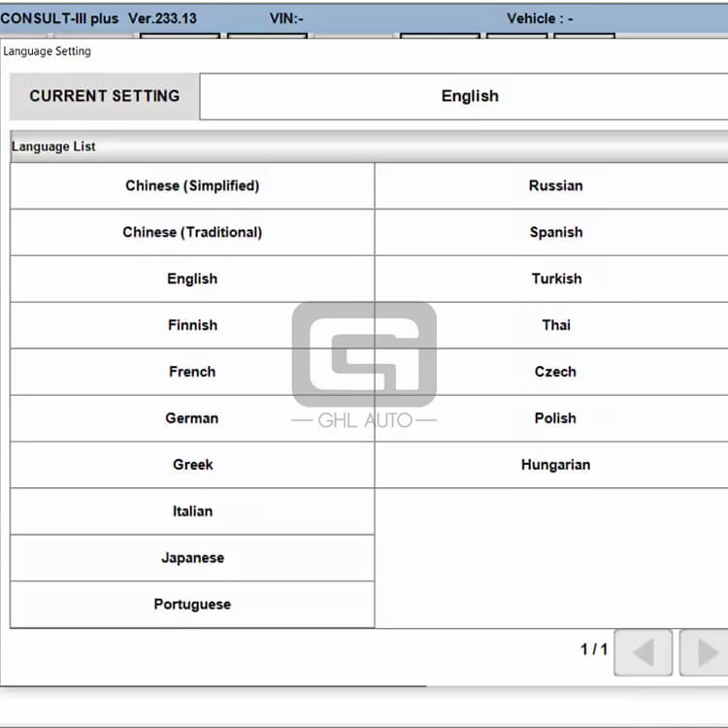
Task: Select Thai language
Action: pos(551,325)
